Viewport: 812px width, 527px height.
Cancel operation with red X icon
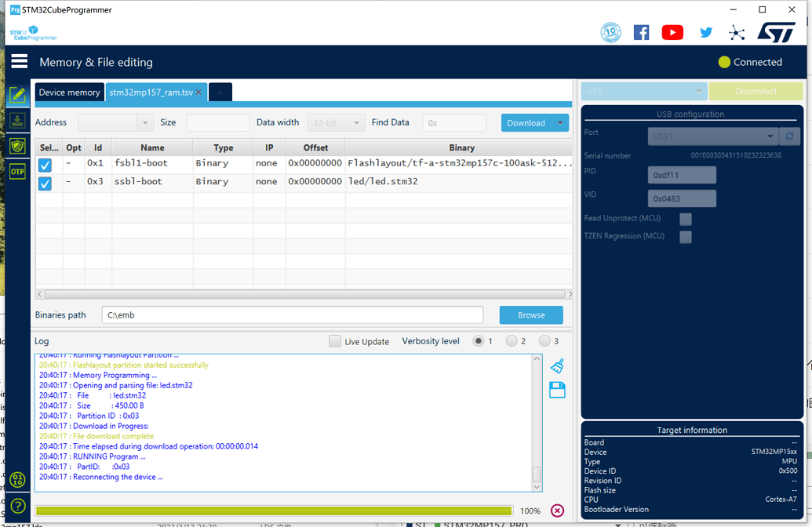tap(557, 511)
